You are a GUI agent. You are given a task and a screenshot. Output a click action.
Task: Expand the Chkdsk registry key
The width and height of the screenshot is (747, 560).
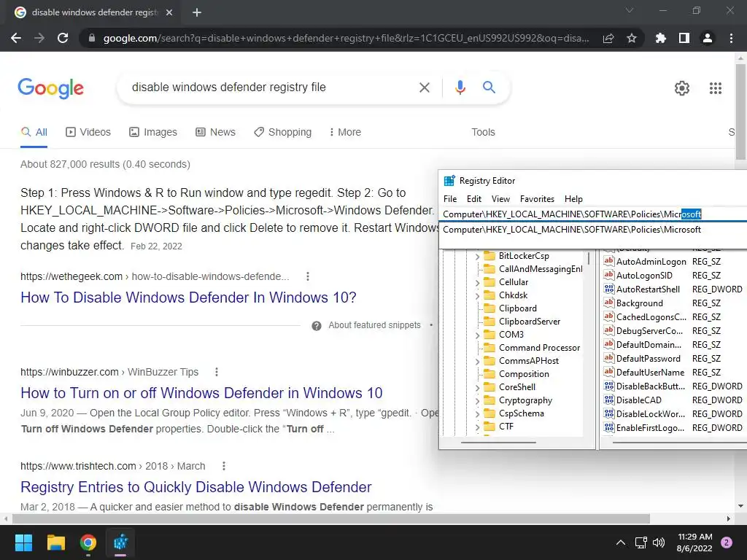click(x=477, y=296)
